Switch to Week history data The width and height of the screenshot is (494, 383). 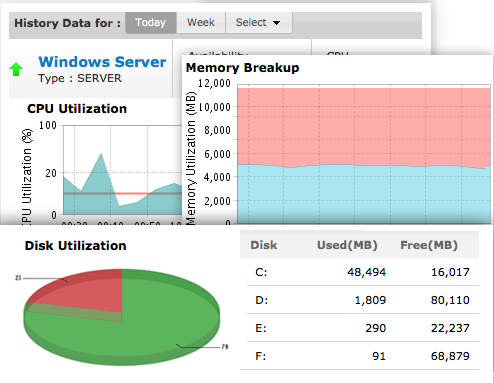(201, 23)
